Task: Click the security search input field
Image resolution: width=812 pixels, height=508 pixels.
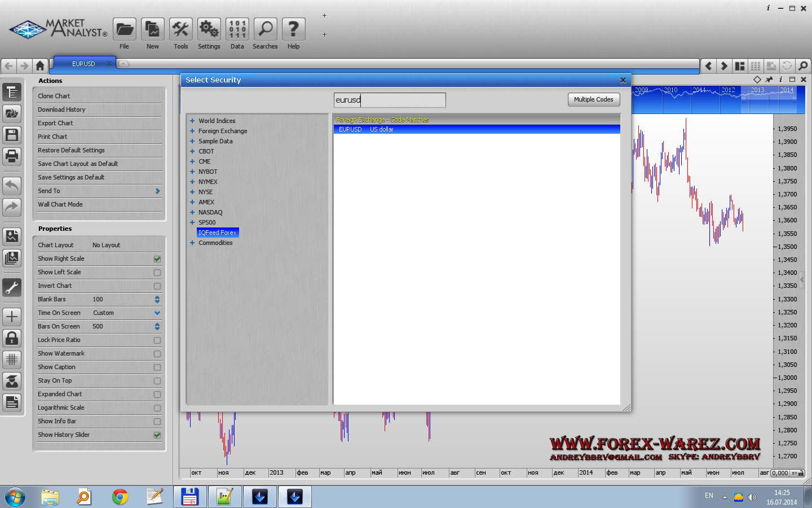Action: (390, 100)
